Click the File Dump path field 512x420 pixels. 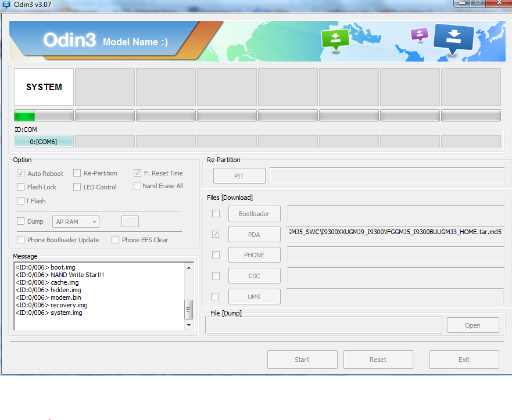pyautogui.click(x=324, y=325)
